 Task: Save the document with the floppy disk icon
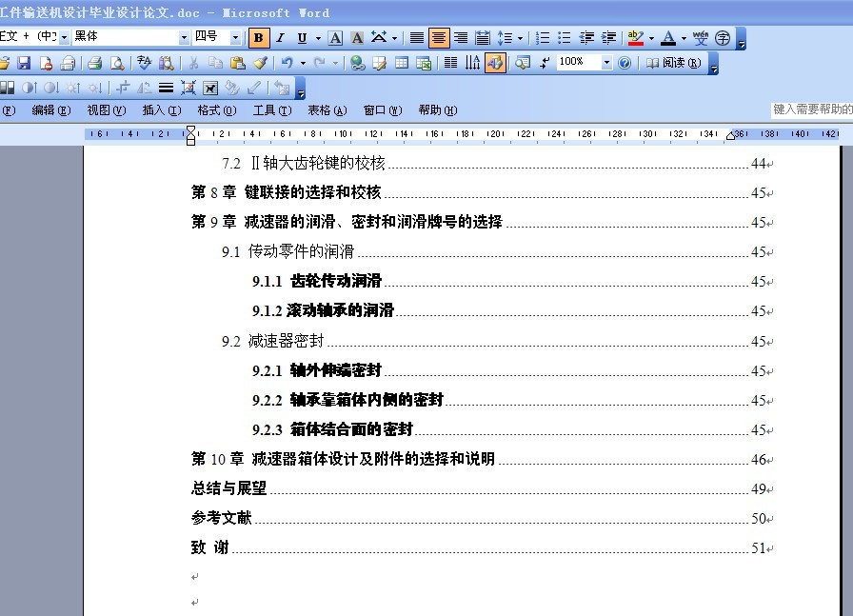coord(24,63)
